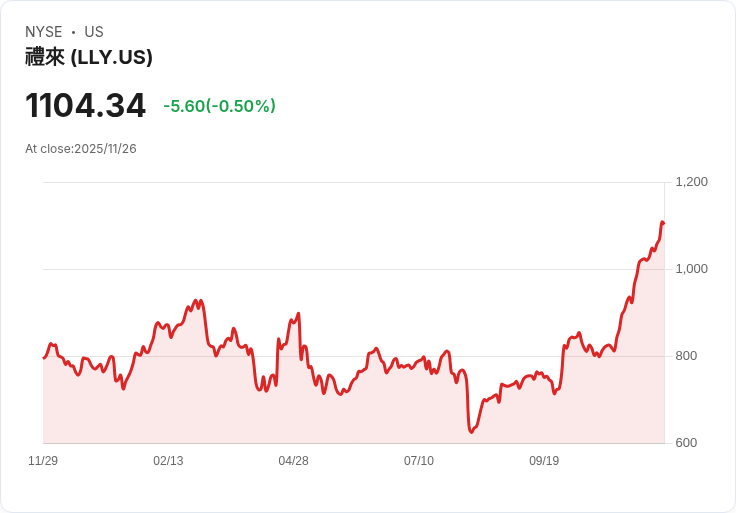Image resolution: width=736 pixels, height=513 pixels.
Task: Jump to the 04/28 date label
Action: (x=293, y=461)
